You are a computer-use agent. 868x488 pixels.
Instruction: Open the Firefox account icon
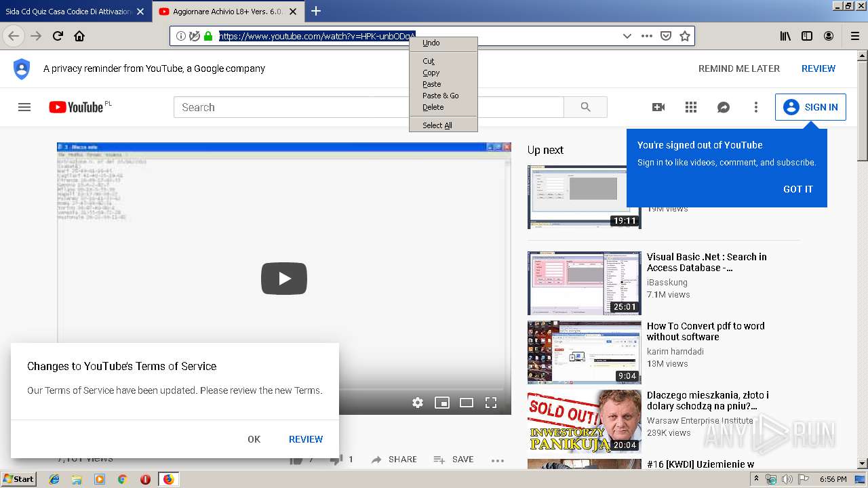tap(829, 36)
